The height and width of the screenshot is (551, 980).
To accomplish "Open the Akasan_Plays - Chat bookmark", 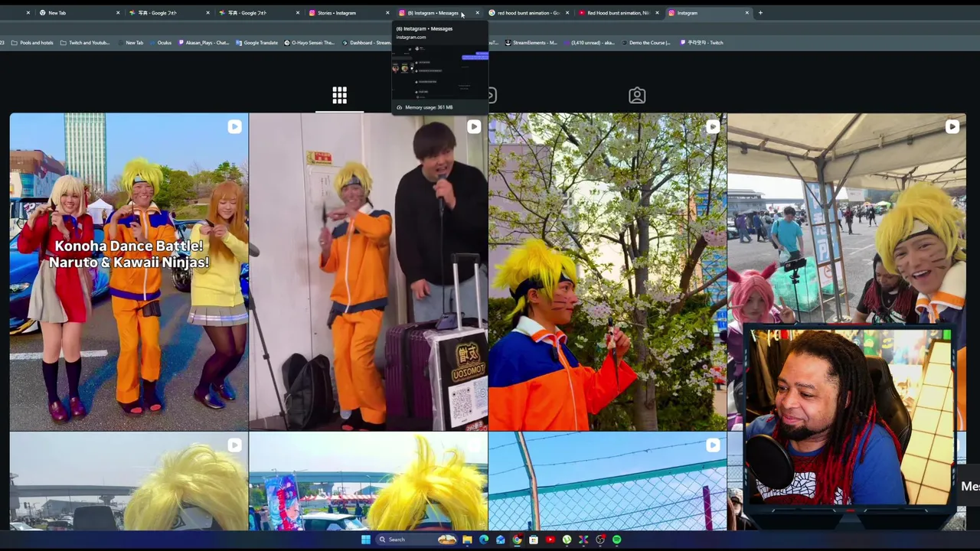I will click(x=203, y=43).
